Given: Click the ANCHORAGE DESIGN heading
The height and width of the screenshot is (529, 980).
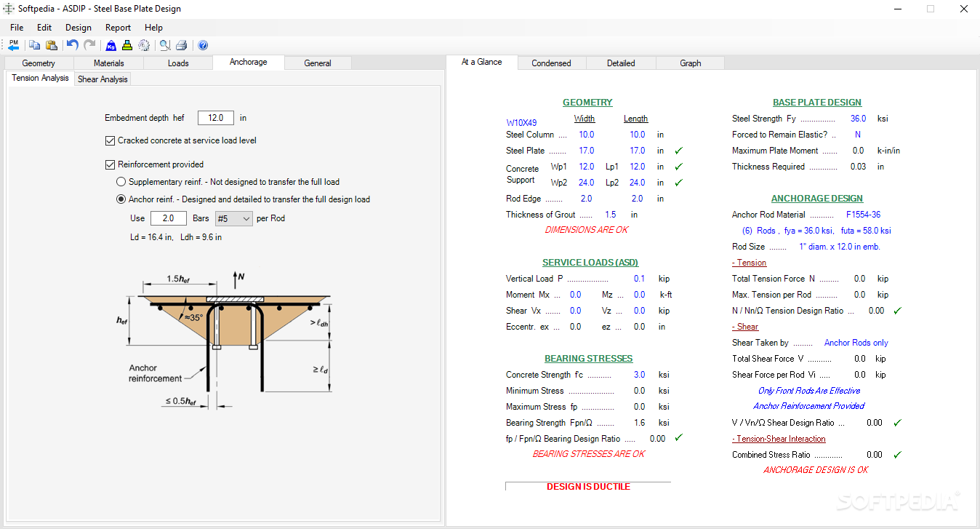Looking at the screenshot, I should click(x=817, y=199).
